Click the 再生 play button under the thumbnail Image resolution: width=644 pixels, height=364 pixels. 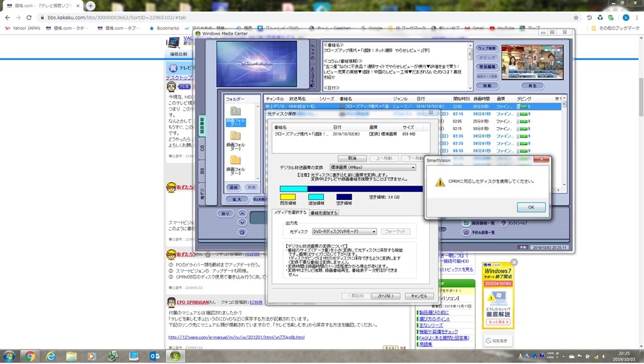(532, 85)
